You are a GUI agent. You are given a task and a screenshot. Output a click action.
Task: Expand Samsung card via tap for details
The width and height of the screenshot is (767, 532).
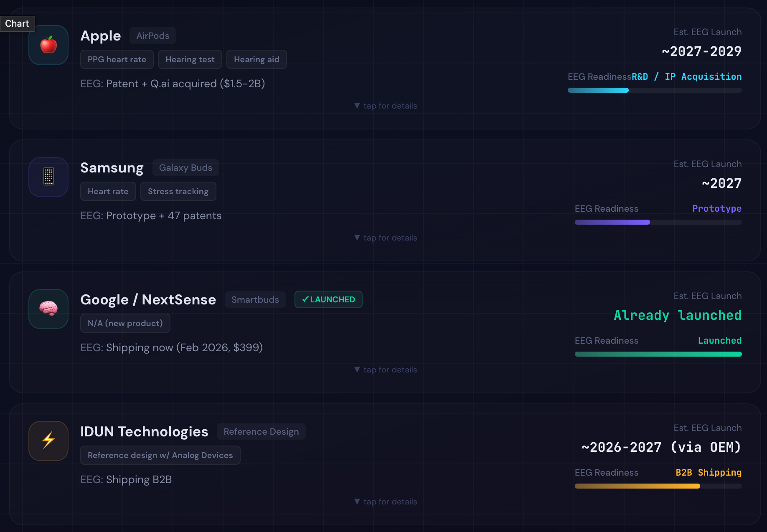tap(386, 238)
